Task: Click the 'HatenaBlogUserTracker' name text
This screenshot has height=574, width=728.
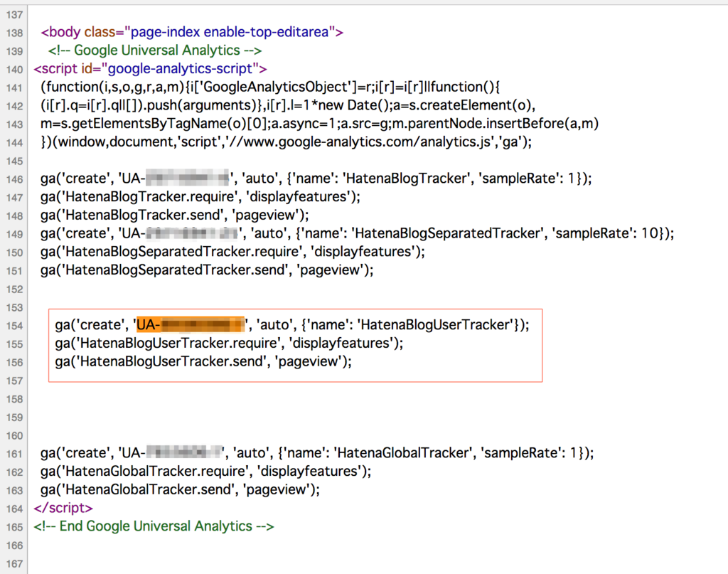Action: point(436,324)
